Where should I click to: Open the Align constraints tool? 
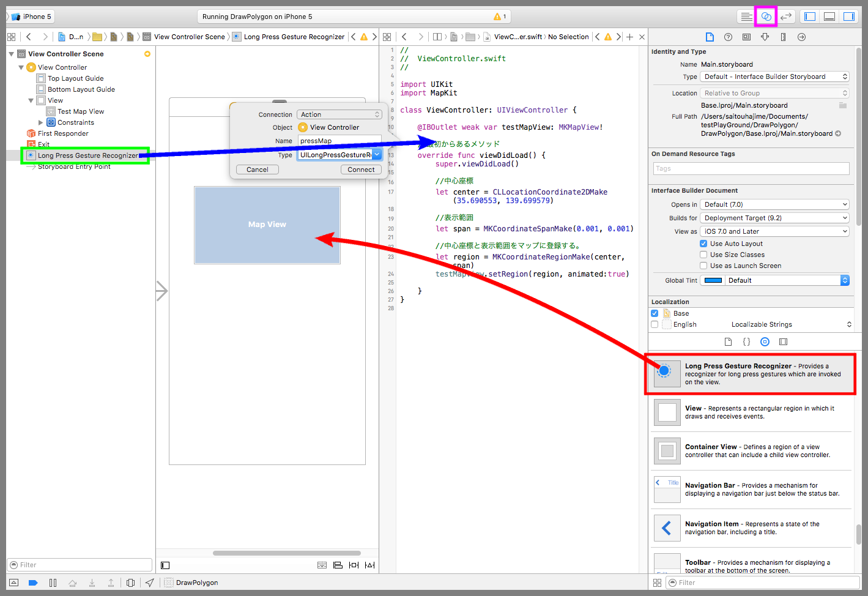(x=338, y=565)
